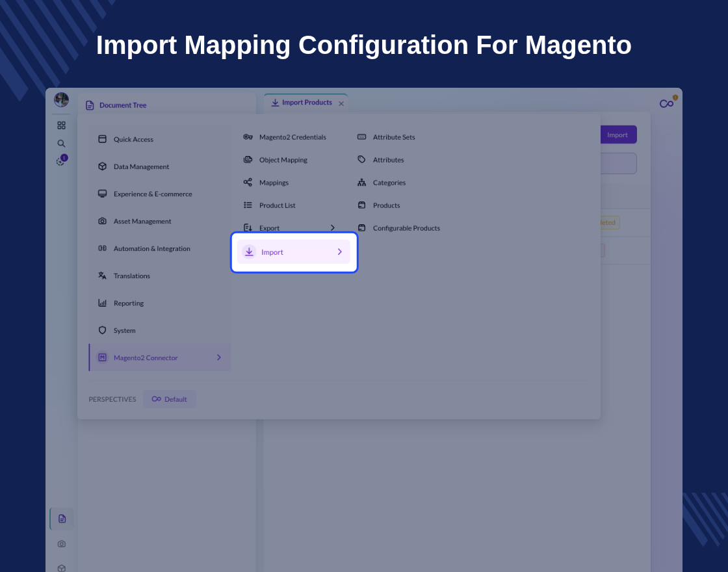The width and height of the screenshot is (728, 572).
Task: Open the Translations menu entry
Action: click(x=160, y=276)
